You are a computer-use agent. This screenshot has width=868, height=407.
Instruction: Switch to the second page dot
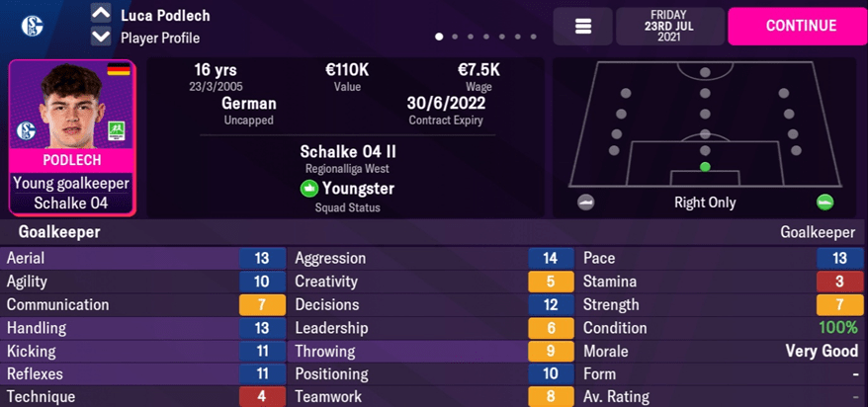pyautogui.click(x=455, y=38)
